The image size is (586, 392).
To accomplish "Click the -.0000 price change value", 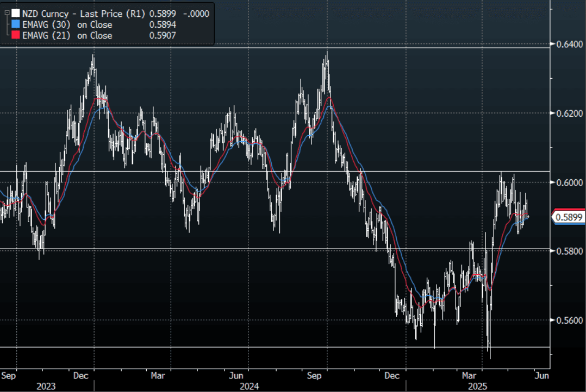I will coord(197,14).
